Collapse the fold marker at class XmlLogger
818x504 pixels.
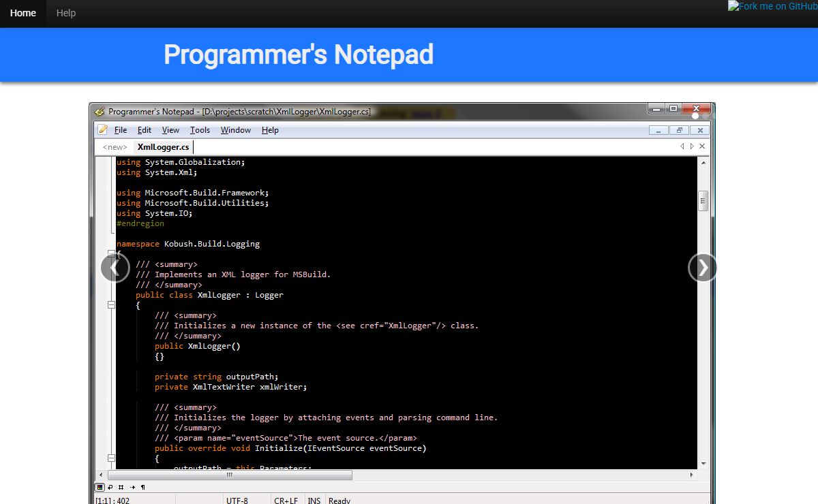pyautogui.click(x=111, y=305)
